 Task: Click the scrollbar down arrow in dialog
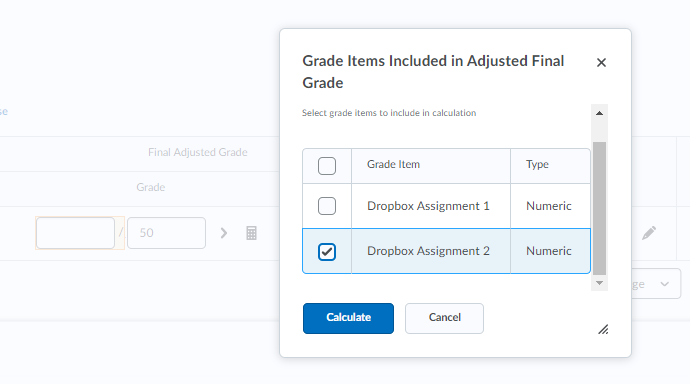(599, 283)
